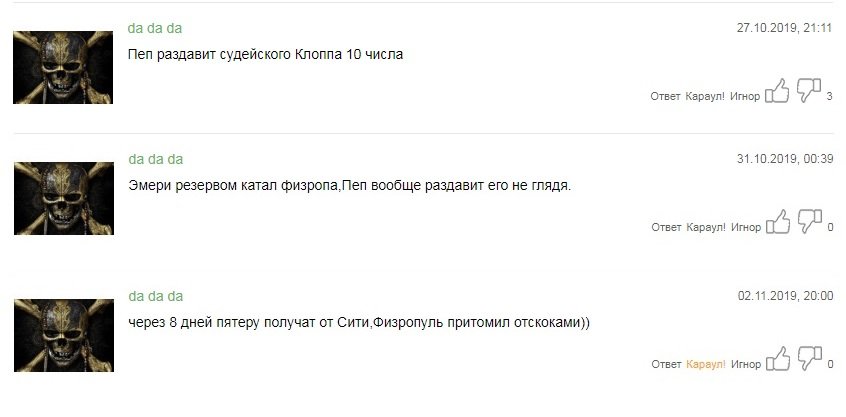The height and width of the screenshot is (417, 846).
Task: Ignore author via Игнор on first comment
Action: tap(745, 97)
